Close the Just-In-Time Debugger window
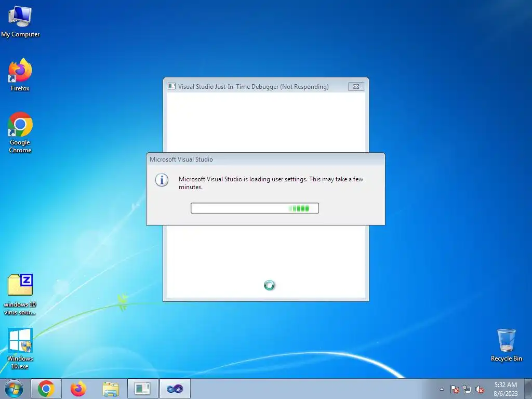The width and height of the screenshot is (532, 399). click(356, 87)
